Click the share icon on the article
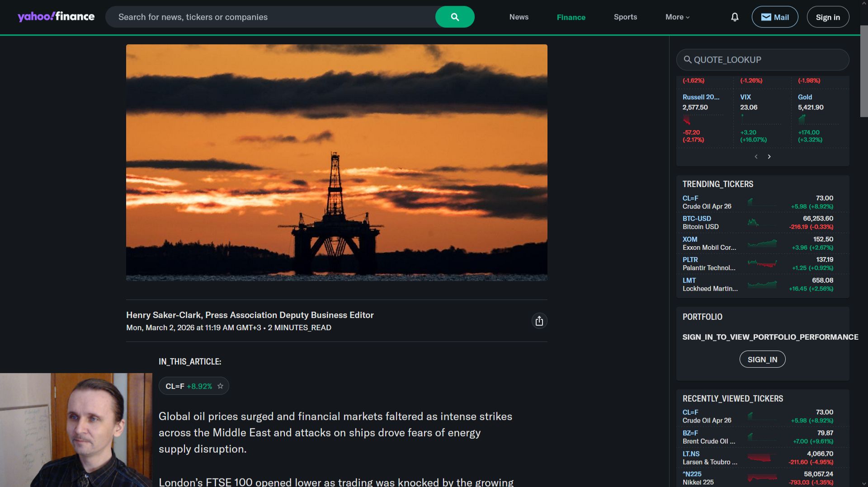The width and height of the screenshot is (868, 487). pyautogui.click(x=539, y=321)
